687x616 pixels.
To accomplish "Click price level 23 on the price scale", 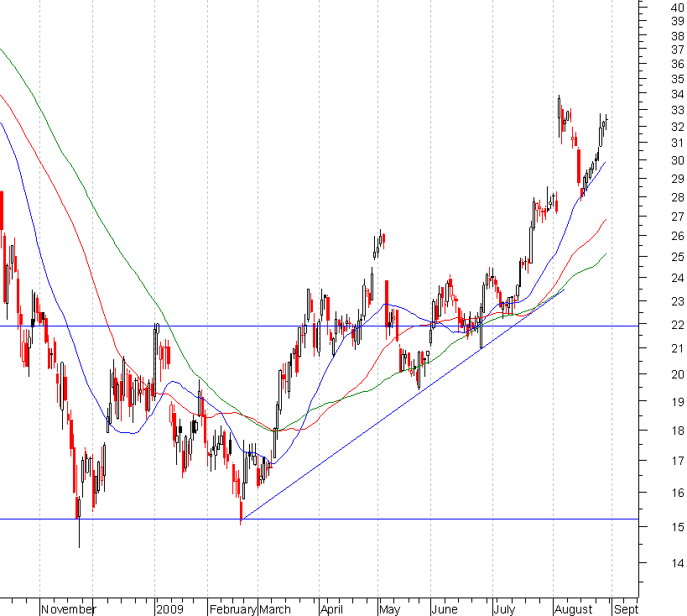I will point(678,301).
